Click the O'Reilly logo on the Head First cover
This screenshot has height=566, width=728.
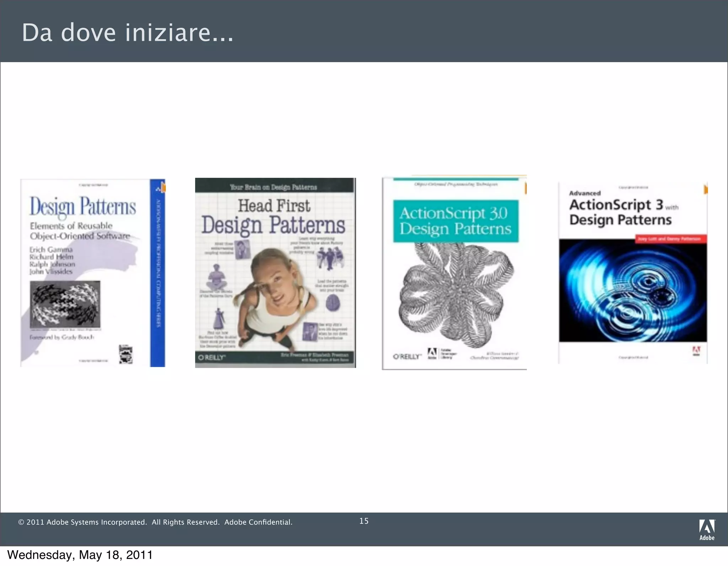[212, 357]
